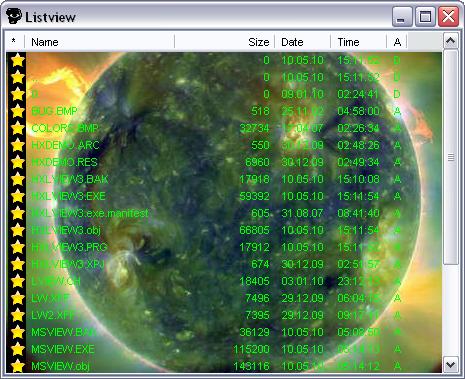Click the star icon beside COLORS.BMP
Screen dimensions: 465x379
tap(18, 128)
